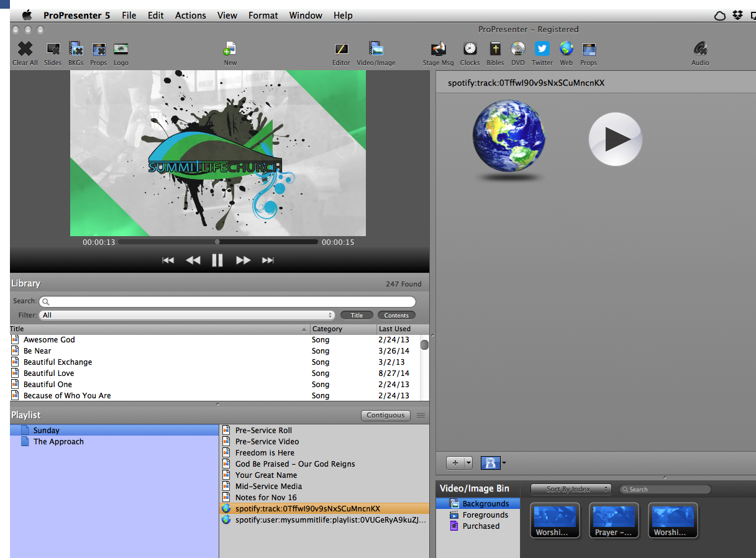756x558 pixels.
Task: Click the large play button in slide area
Action: (x=615, y=139)
